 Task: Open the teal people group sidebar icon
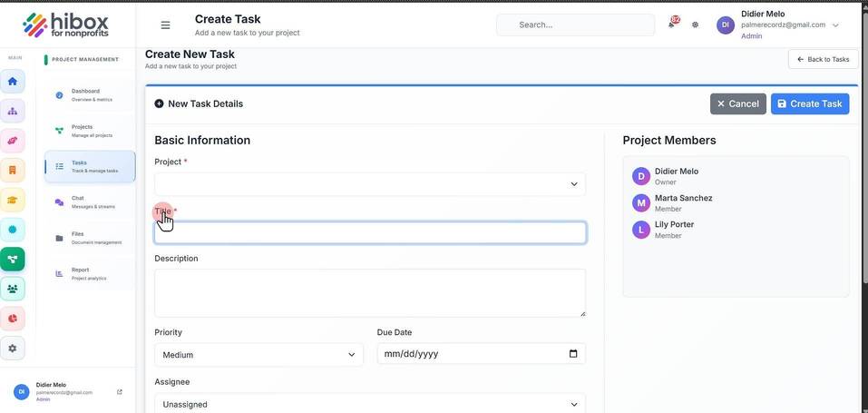pos(13,289)
